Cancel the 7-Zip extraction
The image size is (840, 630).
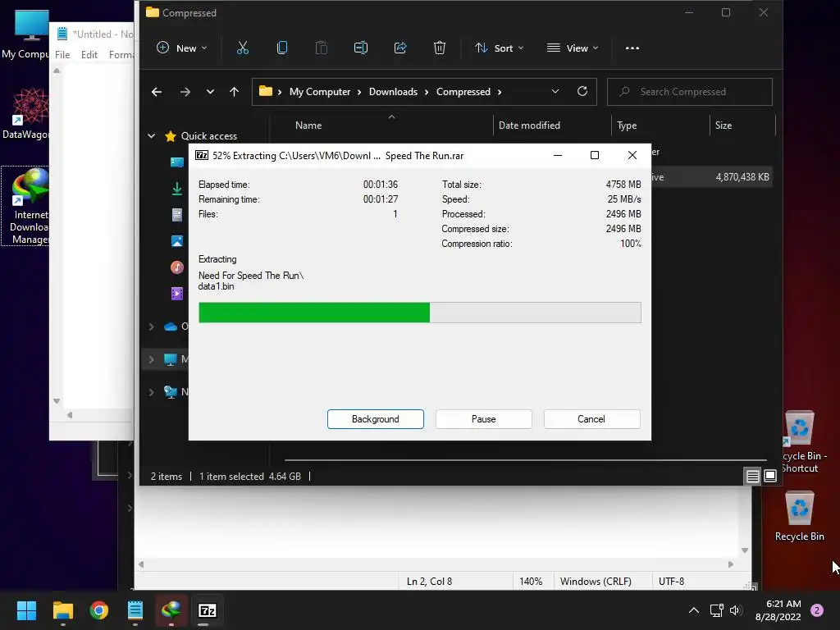click(x=591, y=419)
